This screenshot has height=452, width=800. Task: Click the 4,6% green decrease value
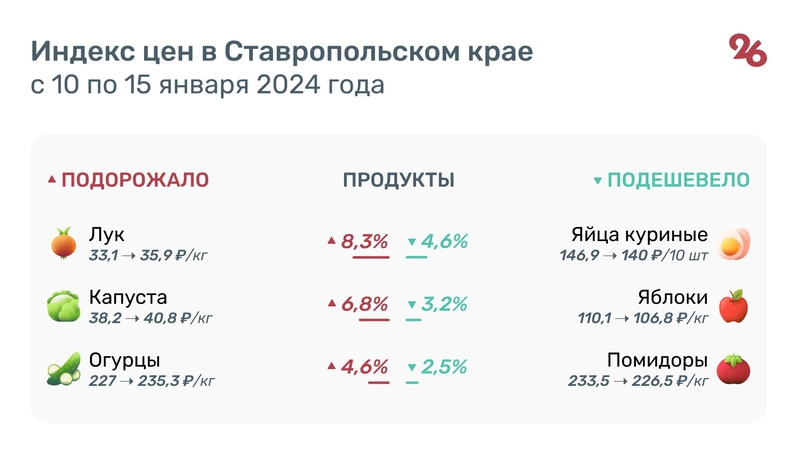tap(444, 241)
